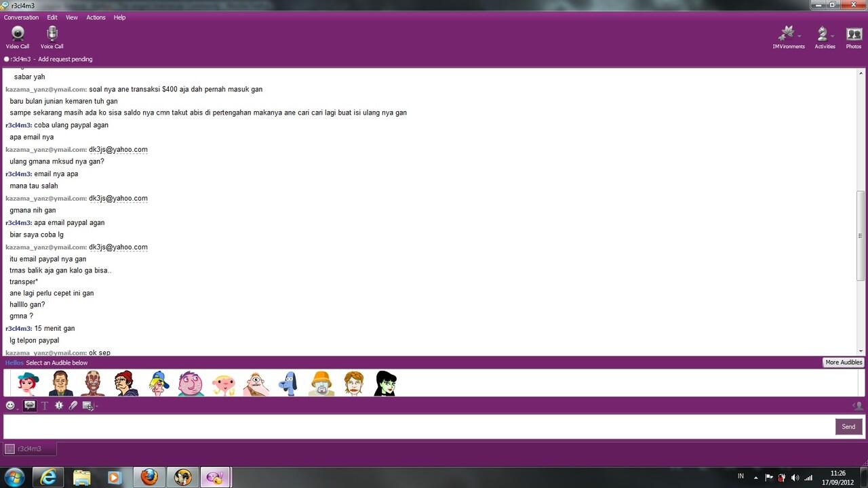Viewport: 868px width, 488px height.
Task: Attach a file with the paperclip icon
Action: click(73, 405)
